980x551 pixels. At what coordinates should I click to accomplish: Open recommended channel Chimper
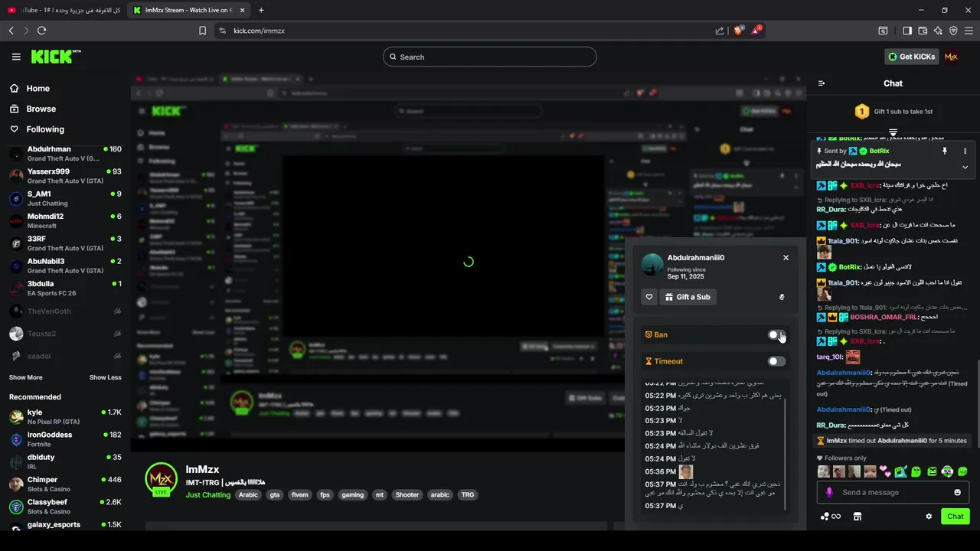pos(65,484)
